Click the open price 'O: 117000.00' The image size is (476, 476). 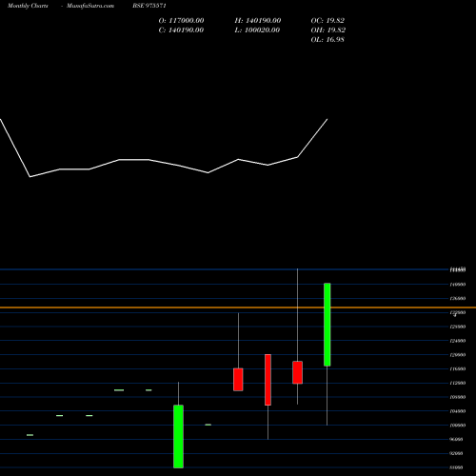click(181, 21)
